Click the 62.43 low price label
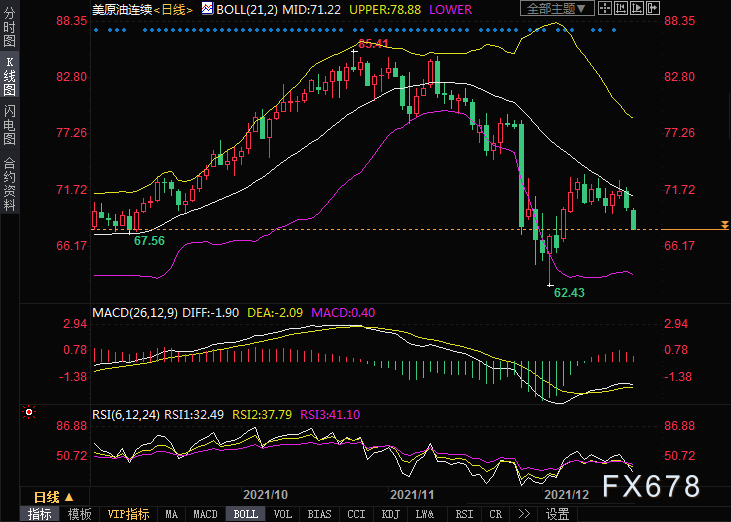The image size is (731, 522). click(x=569, y=293)
